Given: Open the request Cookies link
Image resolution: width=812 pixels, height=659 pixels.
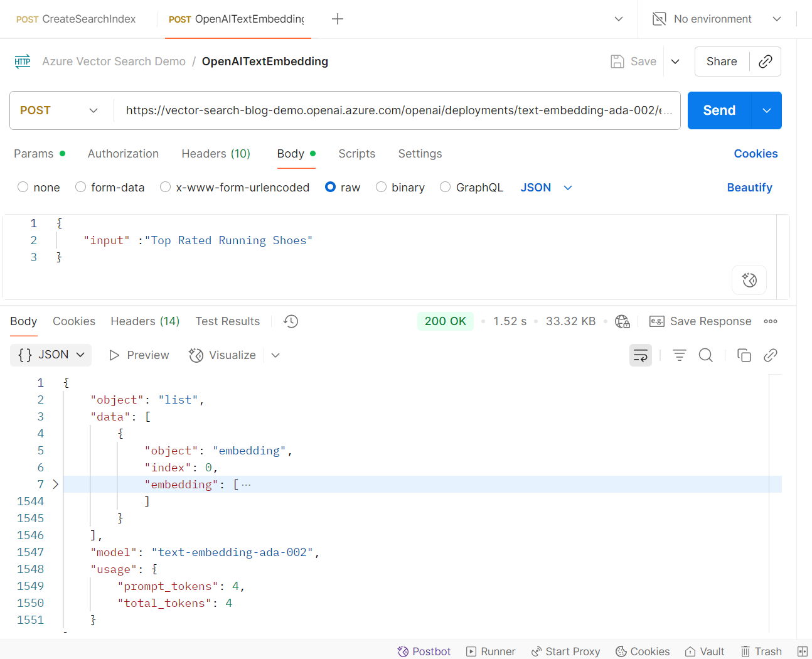Looking at the screenshot, I should pyautogui.click(x=756, y=154).
